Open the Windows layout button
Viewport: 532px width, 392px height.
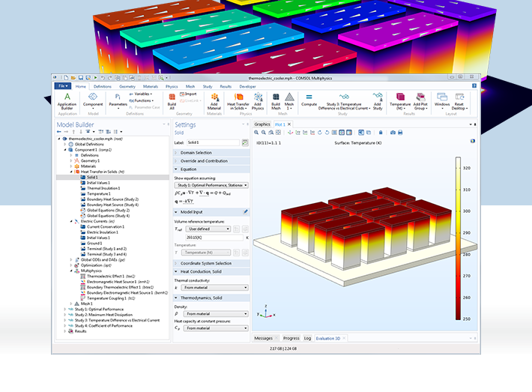point(442,101)
